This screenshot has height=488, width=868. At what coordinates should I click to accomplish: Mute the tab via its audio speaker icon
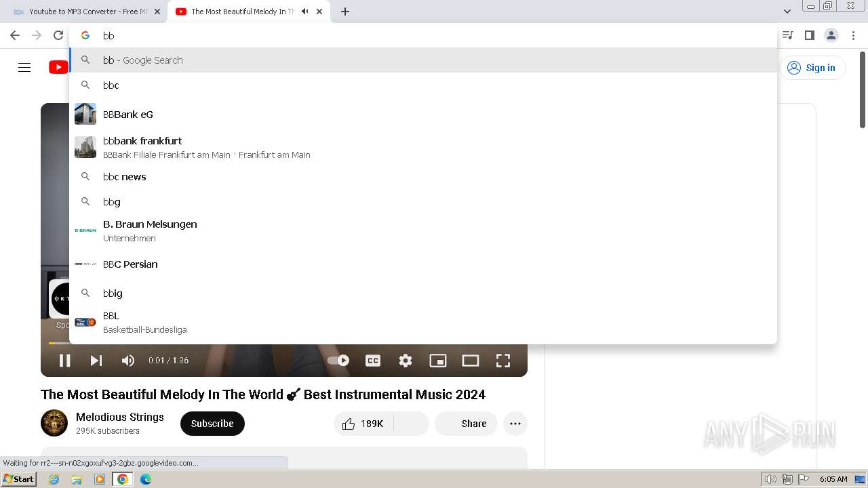[304, 12]
